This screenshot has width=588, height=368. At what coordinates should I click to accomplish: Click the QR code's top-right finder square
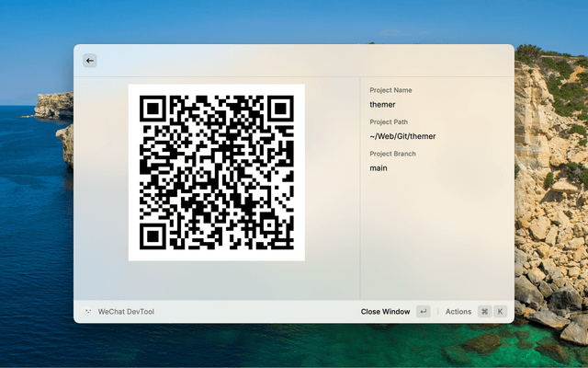[279, 109]
